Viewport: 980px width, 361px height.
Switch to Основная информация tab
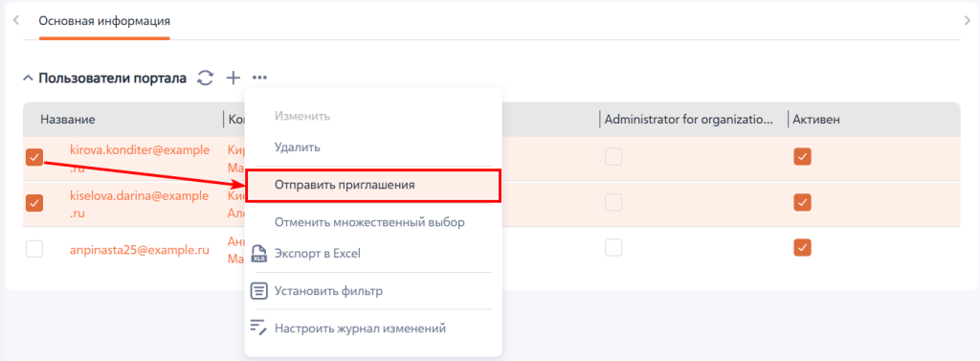click(x=104, y=21)
